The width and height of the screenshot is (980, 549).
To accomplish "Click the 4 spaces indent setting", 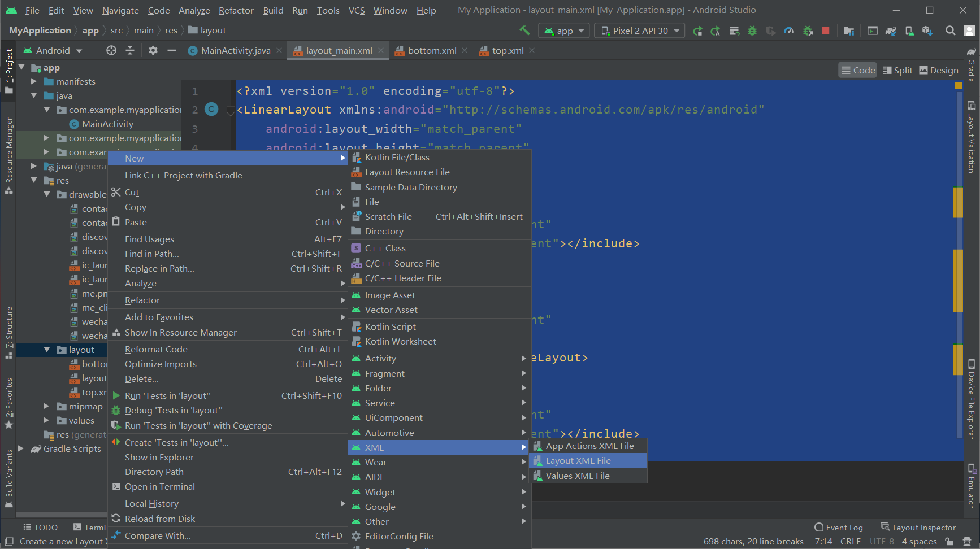I will (919, 541).
